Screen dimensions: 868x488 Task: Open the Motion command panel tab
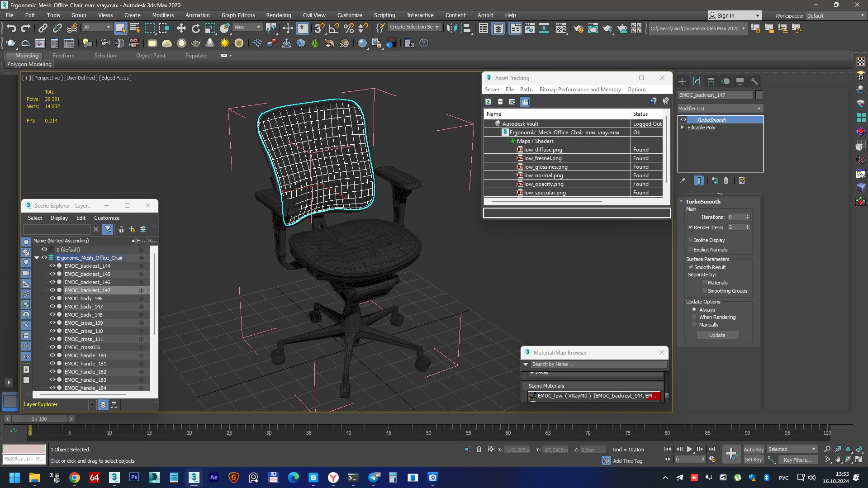click(x=726, y=81)
